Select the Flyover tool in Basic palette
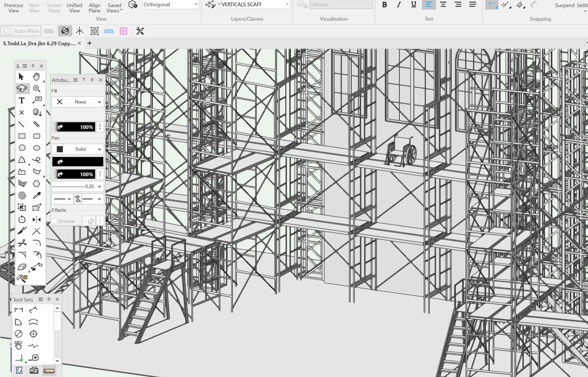This screenshot has height=377, width=588. 22,88
